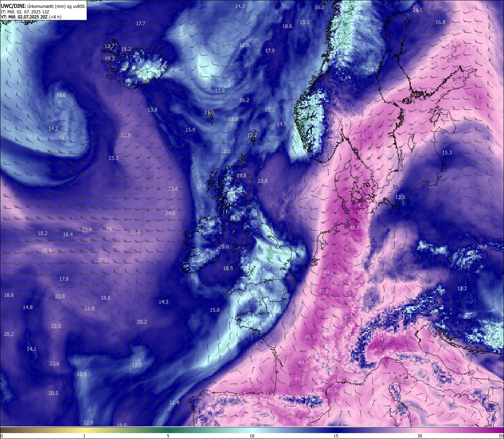Click the 14.1 value on the map

tap(31, 349)
